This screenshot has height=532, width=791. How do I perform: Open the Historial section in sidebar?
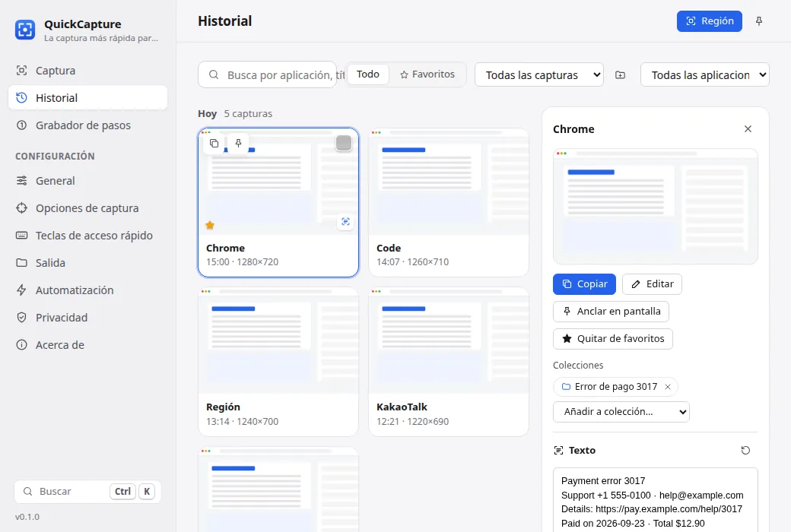coord(87,98)
